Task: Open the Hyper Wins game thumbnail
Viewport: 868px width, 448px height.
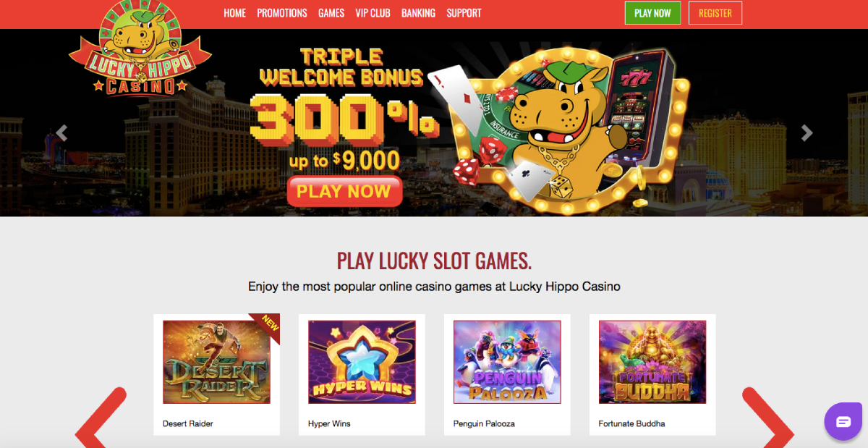Action: pyautogui.click(x=362, y=362)
